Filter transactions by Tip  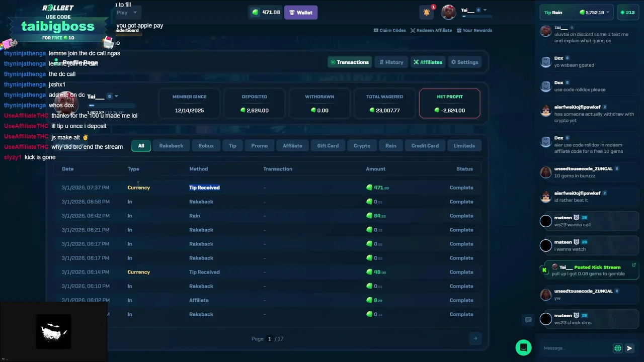point(232,146)
